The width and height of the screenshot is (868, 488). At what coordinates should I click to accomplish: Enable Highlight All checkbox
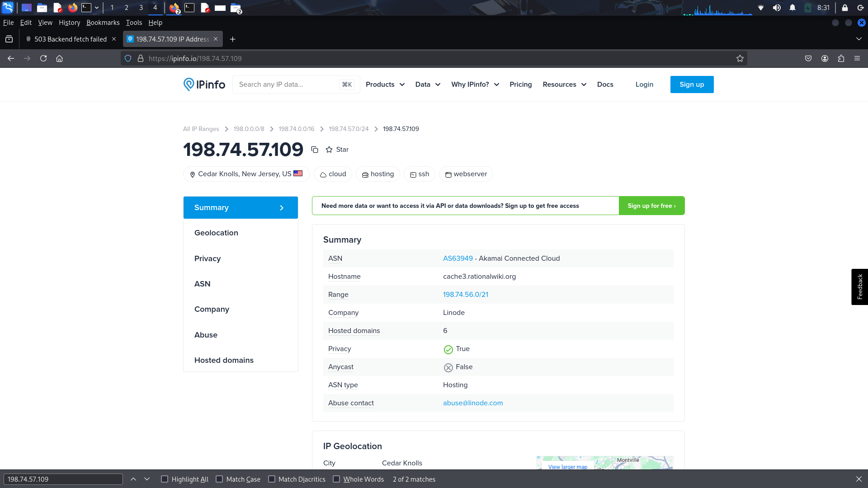(x=165, y=479)
